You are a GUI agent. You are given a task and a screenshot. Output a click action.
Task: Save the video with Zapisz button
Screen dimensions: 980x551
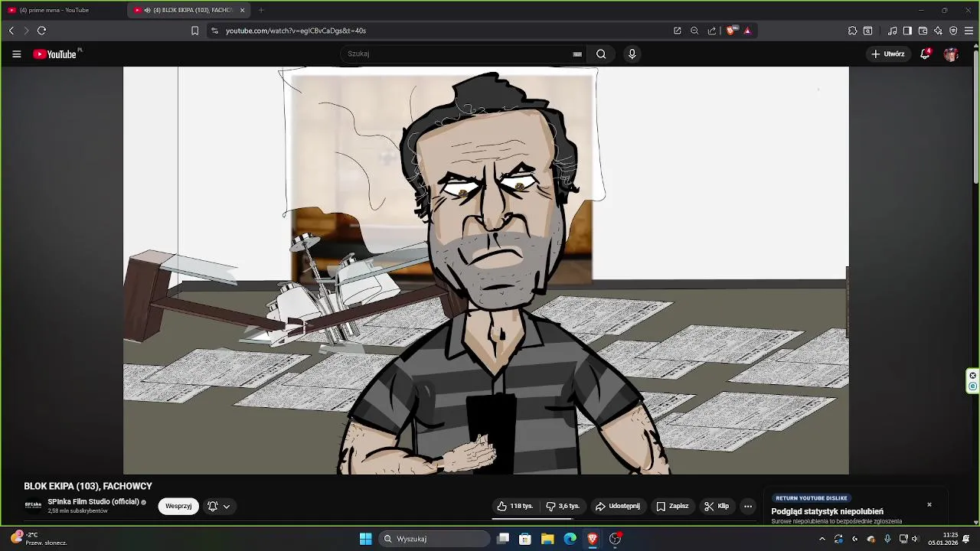point(672,506)
